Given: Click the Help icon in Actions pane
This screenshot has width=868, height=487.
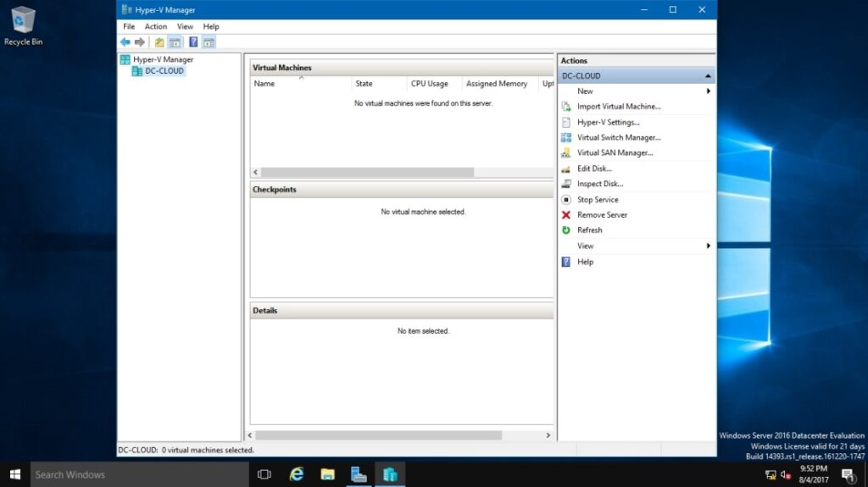Looking at the screenshot, I should coord(565,262).
